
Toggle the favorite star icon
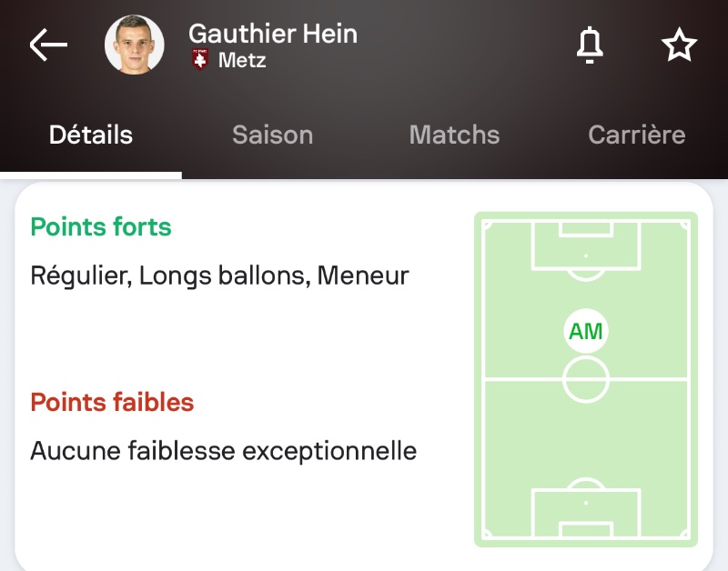(x=679, y=45)
